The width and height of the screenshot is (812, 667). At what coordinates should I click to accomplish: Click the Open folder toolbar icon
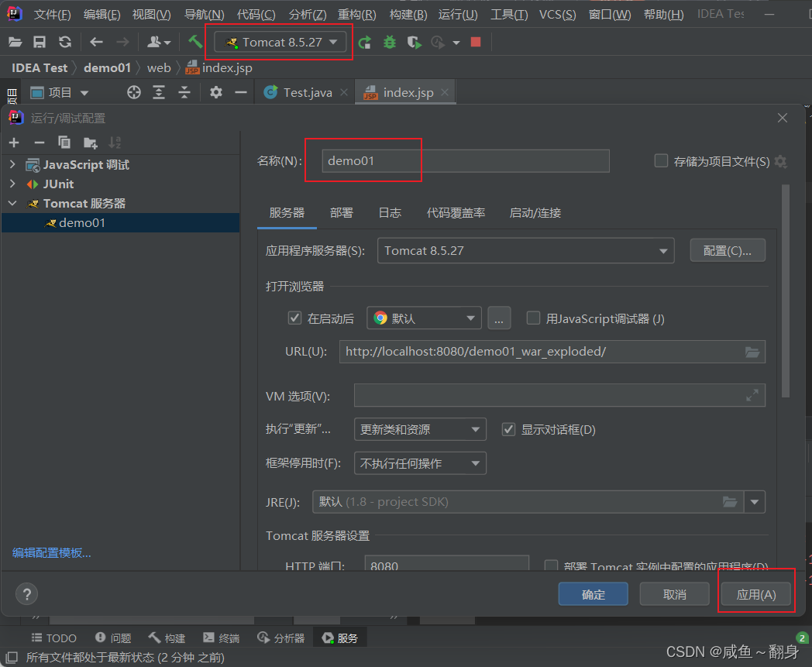pos(15,42)
